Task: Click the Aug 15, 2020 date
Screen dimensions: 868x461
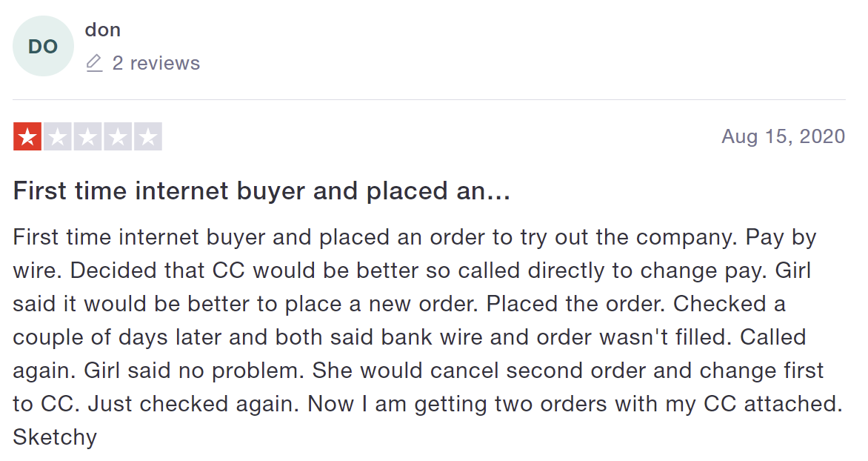Action: [x=784, y=136]
